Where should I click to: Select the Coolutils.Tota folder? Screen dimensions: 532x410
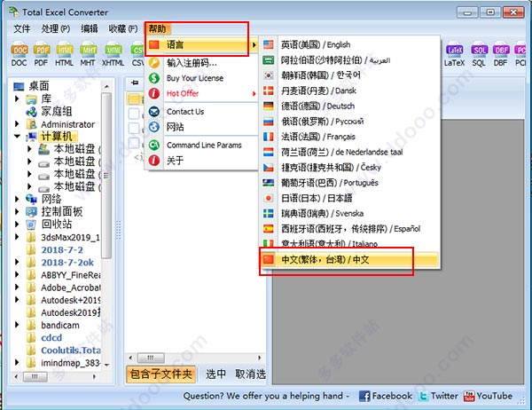click(71, 351)
